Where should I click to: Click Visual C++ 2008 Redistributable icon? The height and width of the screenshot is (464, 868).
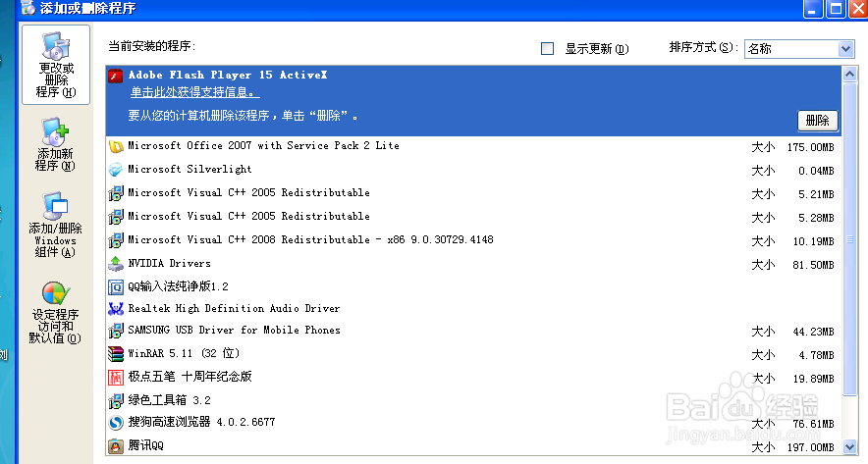[116, 240]
